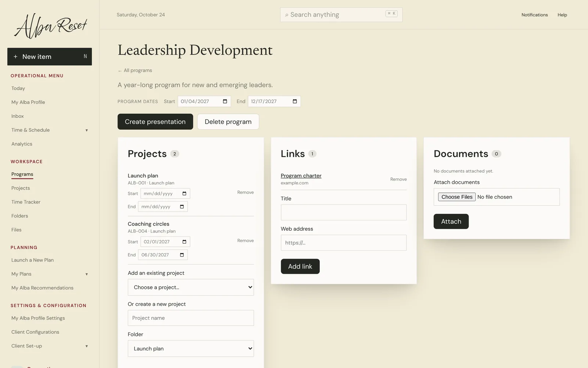Image resolution: width=588 pixels, height=368 pixels.
Task: Open Client Configurations in sidebar
Action: point(35,332)
